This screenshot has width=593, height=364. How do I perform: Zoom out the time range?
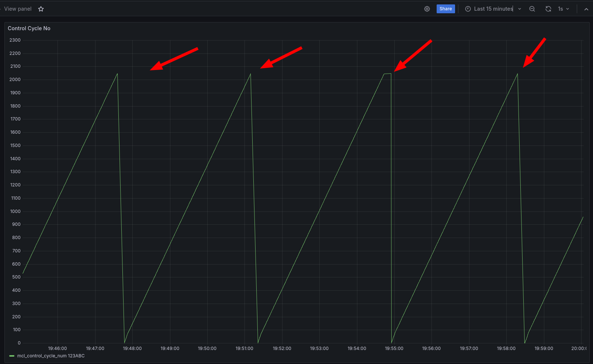(532, 9)
